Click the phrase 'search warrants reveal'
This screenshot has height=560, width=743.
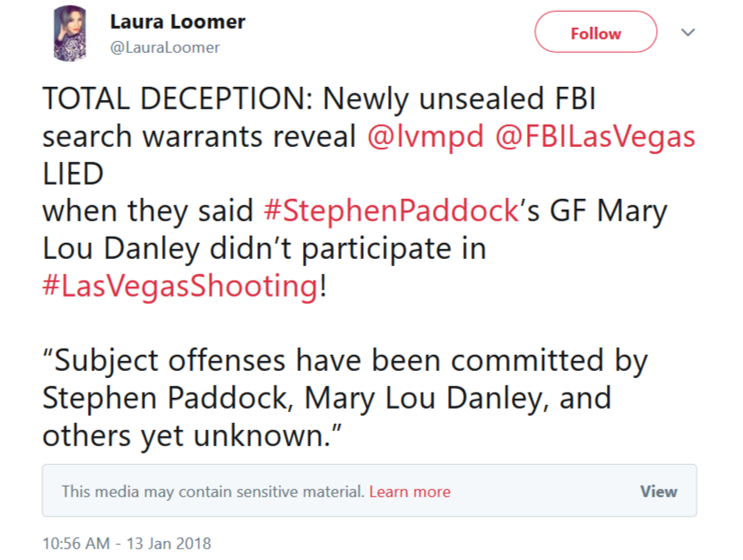[200, 136]
